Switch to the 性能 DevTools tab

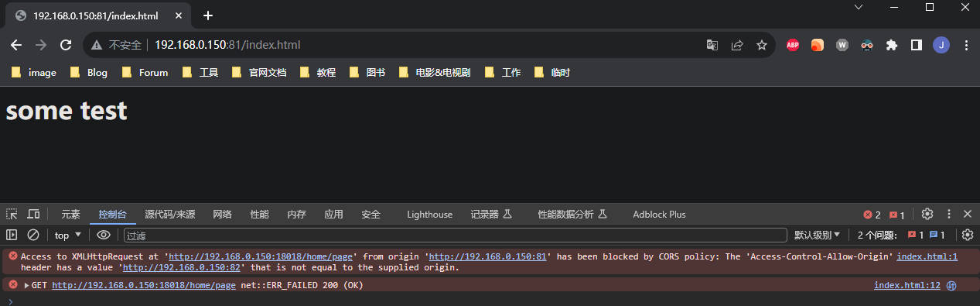[260, 215]
